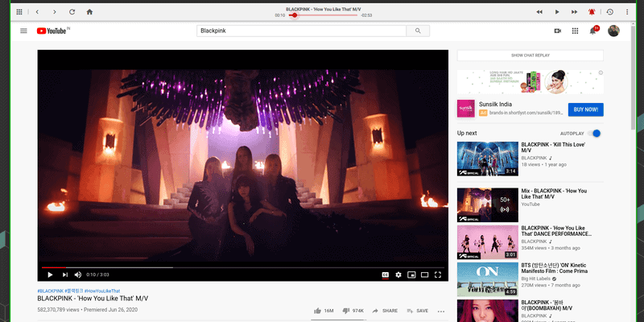This screenshot has height=322, width=644.
Task: Open the history clock icon
Action: click(x=610, y=12)
